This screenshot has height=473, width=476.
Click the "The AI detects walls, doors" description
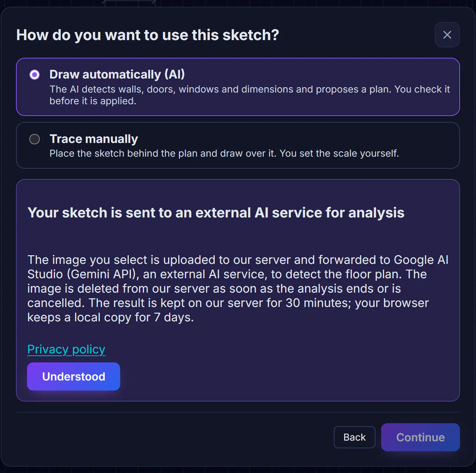pyautogui.click(x=250, y=95)
